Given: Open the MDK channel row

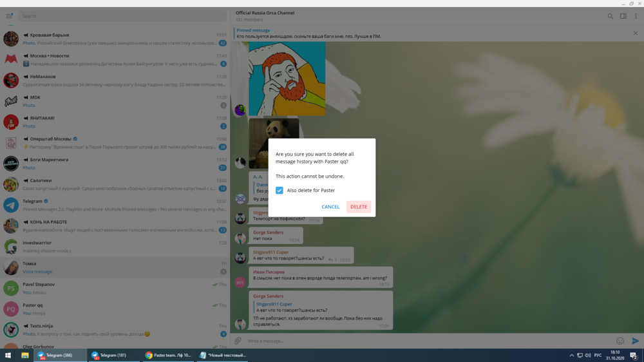Looking at the screenshot, I should point(115,101).
